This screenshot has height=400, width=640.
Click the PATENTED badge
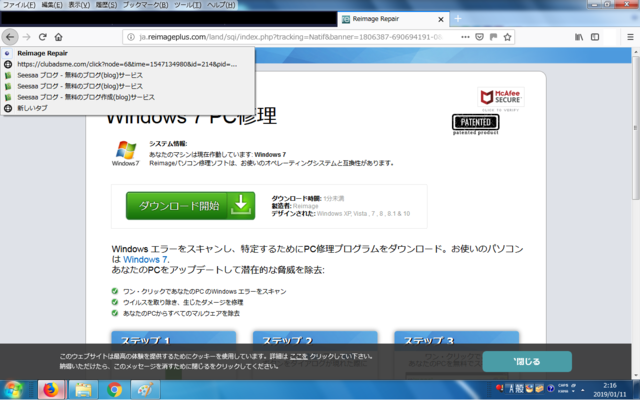(476, 122)
